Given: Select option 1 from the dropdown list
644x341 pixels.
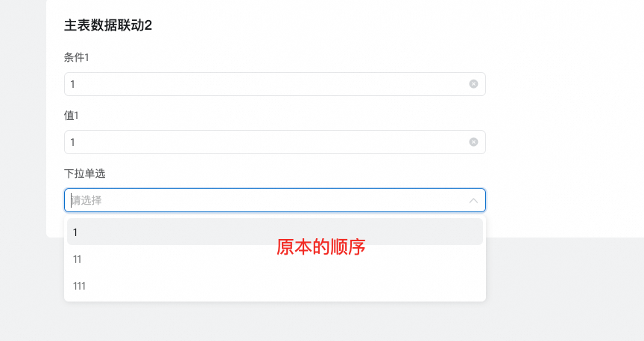Looking at the screenshot, I should tap(76, 232).
